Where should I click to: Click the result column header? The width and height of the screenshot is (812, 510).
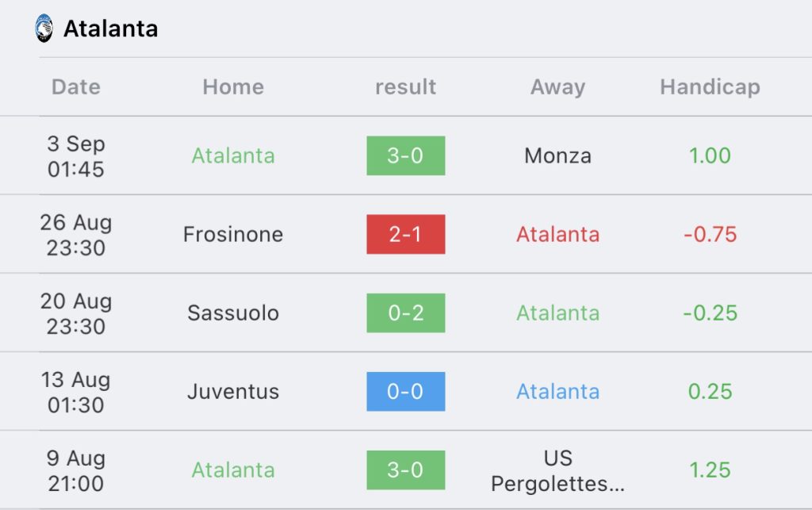[405, 87]
